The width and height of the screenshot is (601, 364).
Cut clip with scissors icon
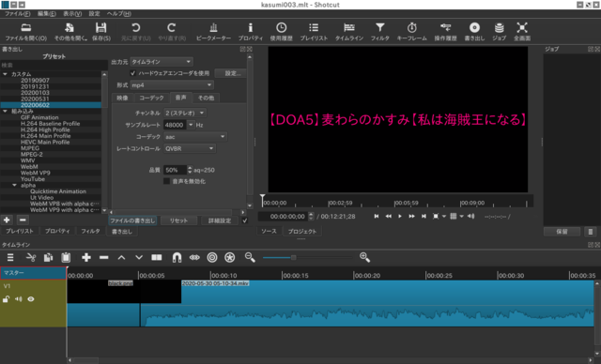(31, 258)
